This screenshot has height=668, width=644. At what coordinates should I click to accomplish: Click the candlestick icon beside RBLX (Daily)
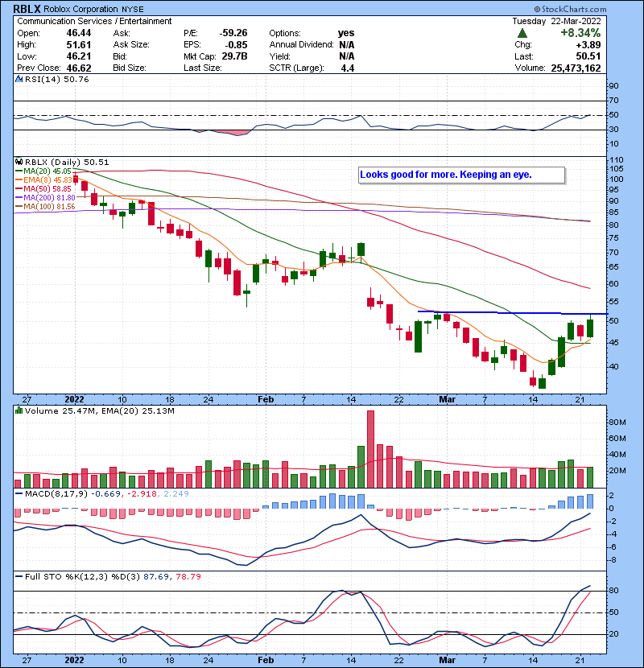tap(19, 163)
